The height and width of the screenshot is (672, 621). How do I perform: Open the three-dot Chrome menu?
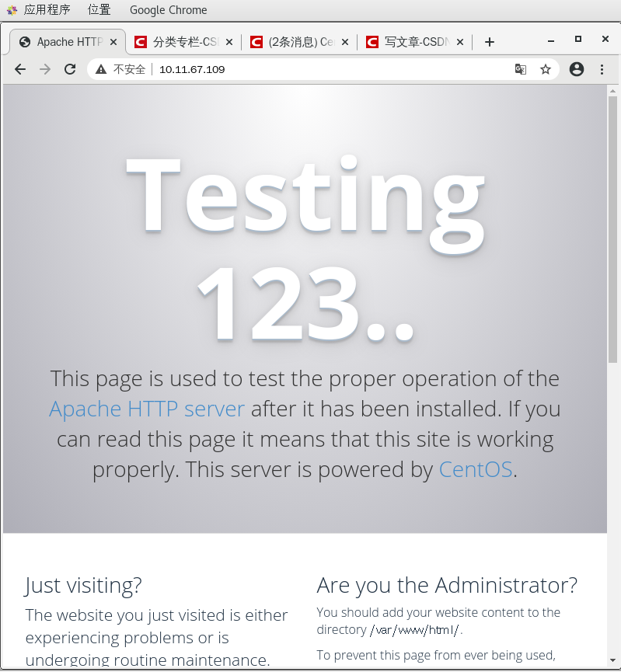click(x=602, y=69)
